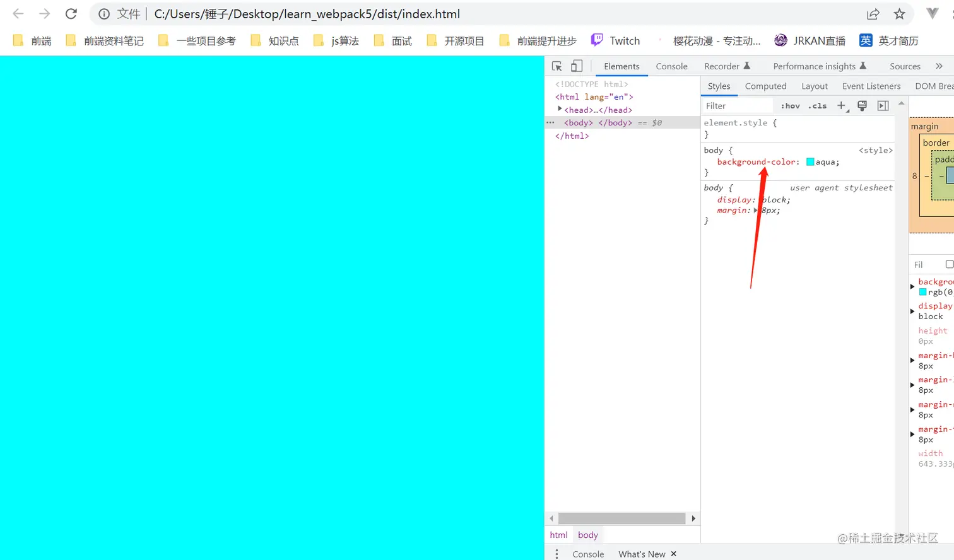
Task: Expand the head element in DOM tree
Action: [560, 109]
